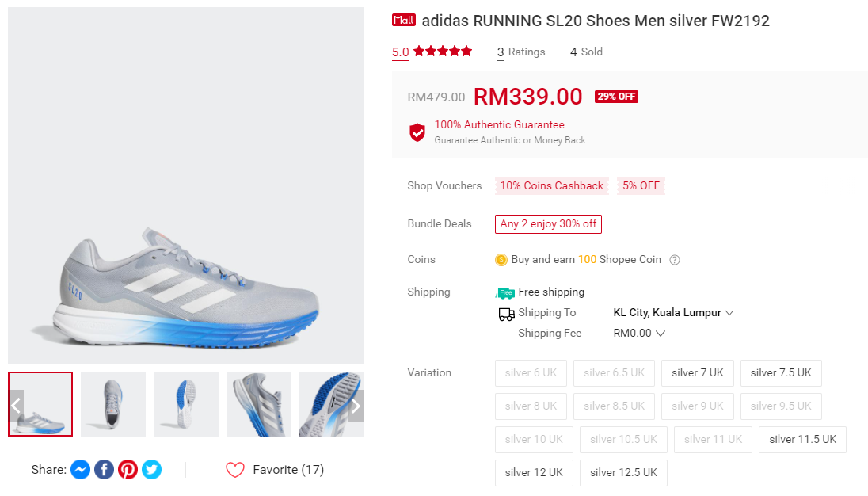Show previous product thumbnails

(16, 406)
